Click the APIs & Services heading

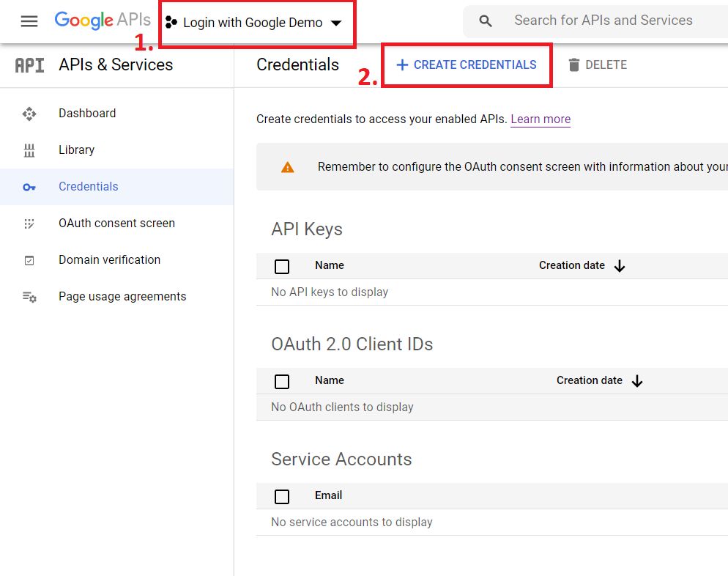coord(116,65)
